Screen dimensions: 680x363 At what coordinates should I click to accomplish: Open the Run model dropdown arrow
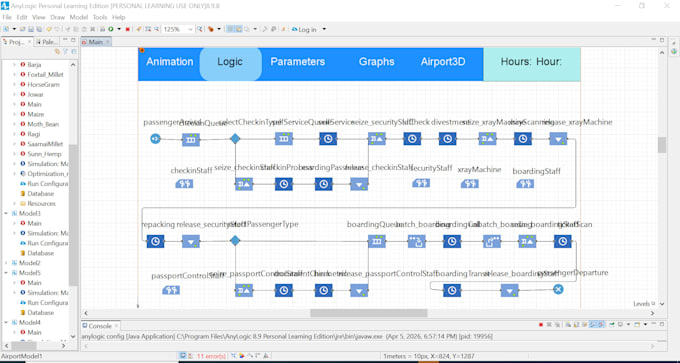click(x=119, y=29)
